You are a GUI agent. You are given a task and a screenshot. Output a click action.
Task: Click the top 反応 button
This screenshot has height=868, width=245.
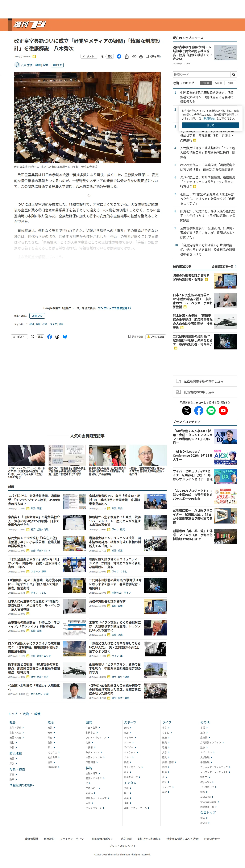tap(110, 56)
